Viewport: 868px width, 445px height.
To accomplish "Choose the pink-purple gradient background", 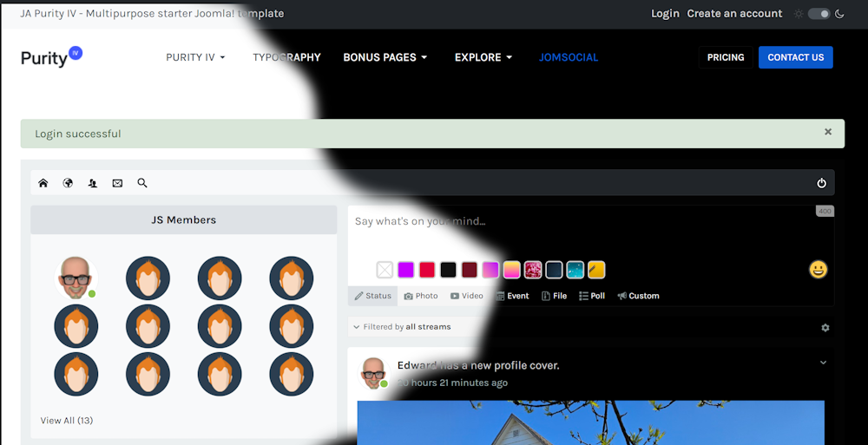I will tap(490, 270).
